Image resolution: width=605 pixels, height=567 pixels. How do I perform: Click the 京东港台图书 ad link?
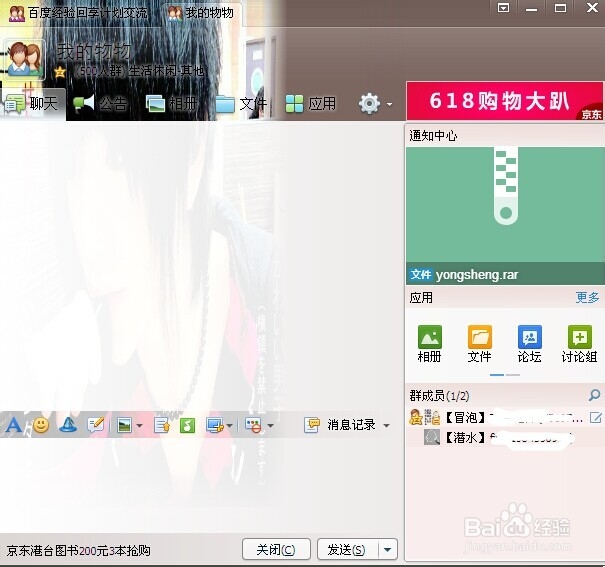click(78, 550)
